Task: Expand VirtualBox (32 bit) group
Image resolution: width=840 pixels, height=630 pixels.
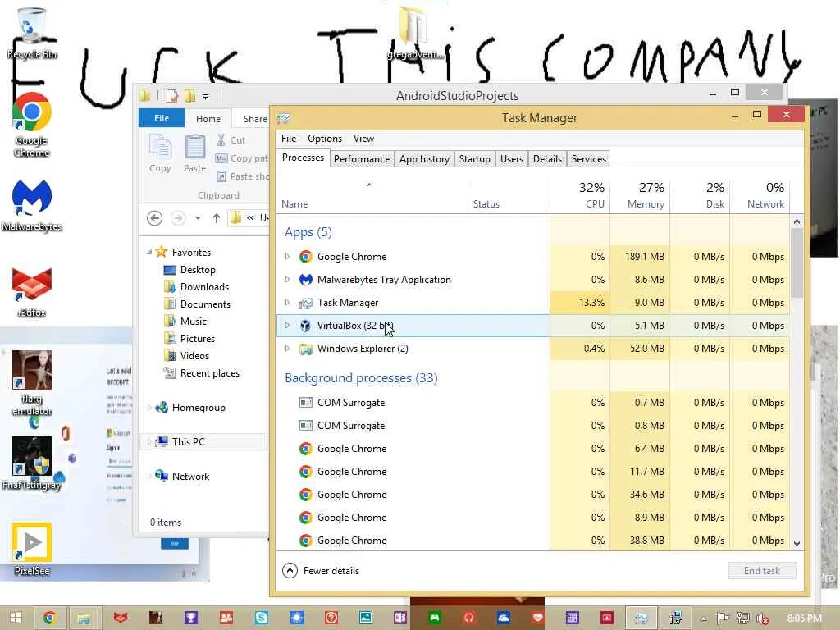Action: [288, 326]
